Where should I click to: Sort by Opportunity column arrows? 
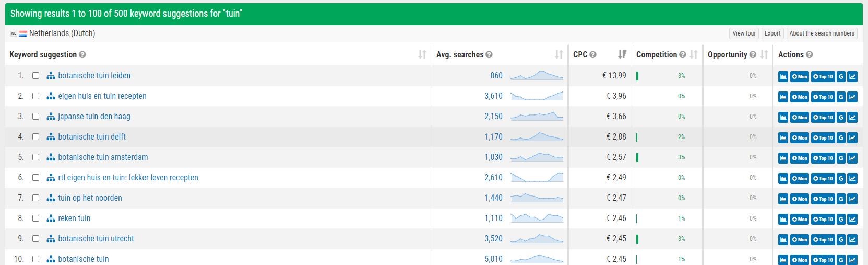coord(764,54)
